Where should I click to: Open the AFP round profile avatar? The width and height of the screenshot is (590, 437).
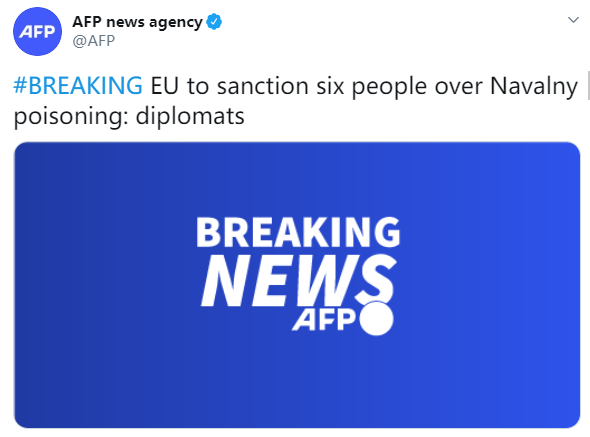tap(37, 31)
